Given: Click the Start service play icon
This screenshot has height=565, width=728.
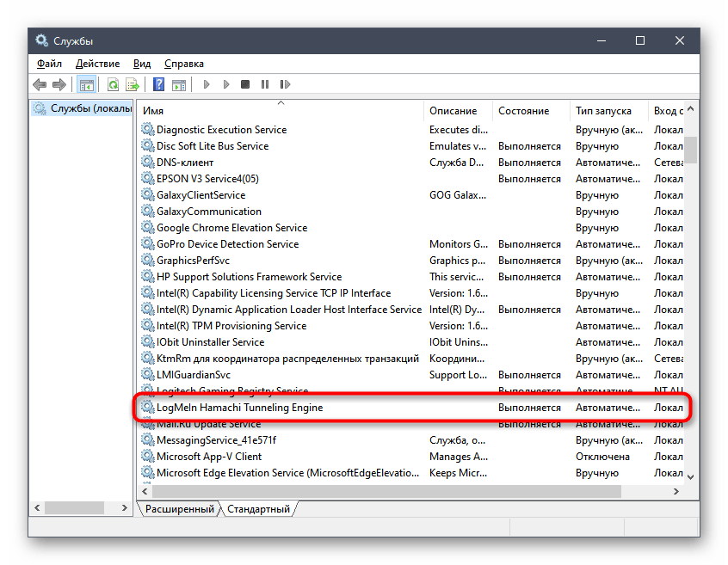Looking at the screenshot, I should tap(207, 84).
